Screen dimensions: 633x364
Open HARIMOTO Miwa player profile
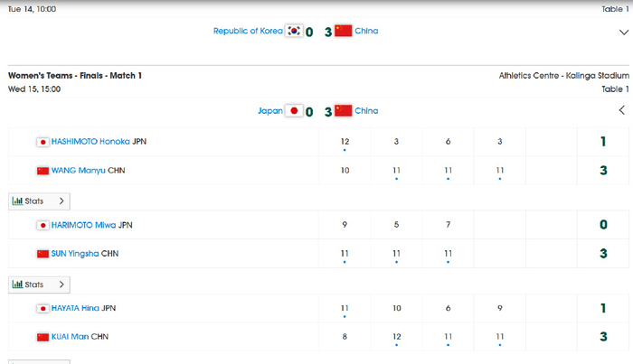(83, 225)
